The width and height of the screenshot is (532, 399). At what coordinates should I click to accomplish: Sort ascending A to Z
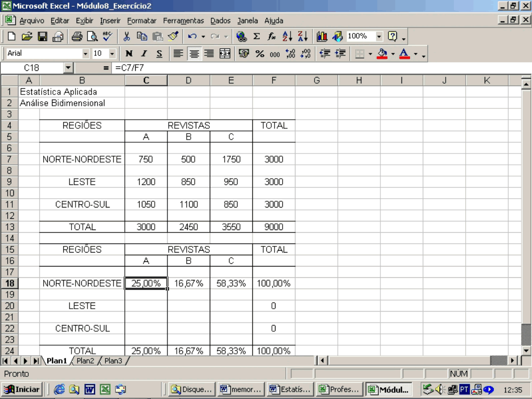click(x=287, y=36)
